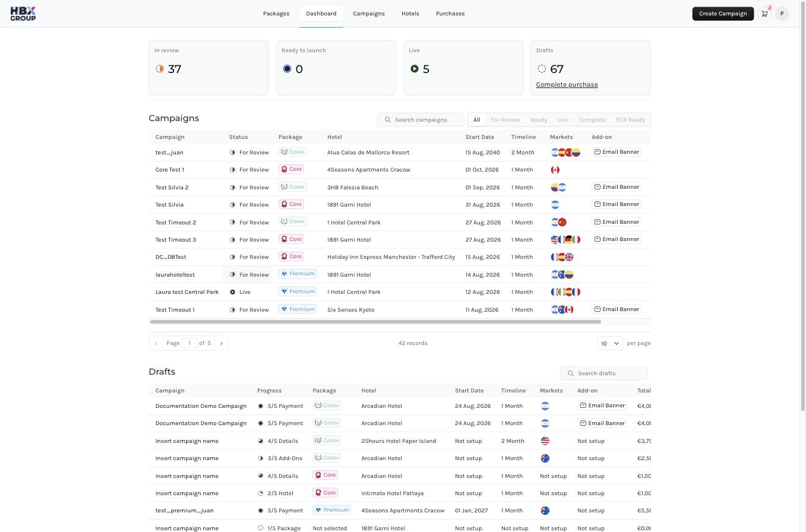Click the Ready to launch status icon
Image resolution: width=806 pixels, height=532 pixels.
(x=287, y=69)
